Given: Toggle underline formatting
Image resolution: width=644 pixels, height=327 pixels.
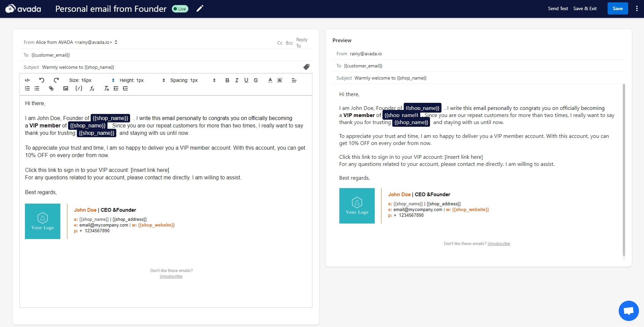Looking at the screenshot, I should (246, 80).
